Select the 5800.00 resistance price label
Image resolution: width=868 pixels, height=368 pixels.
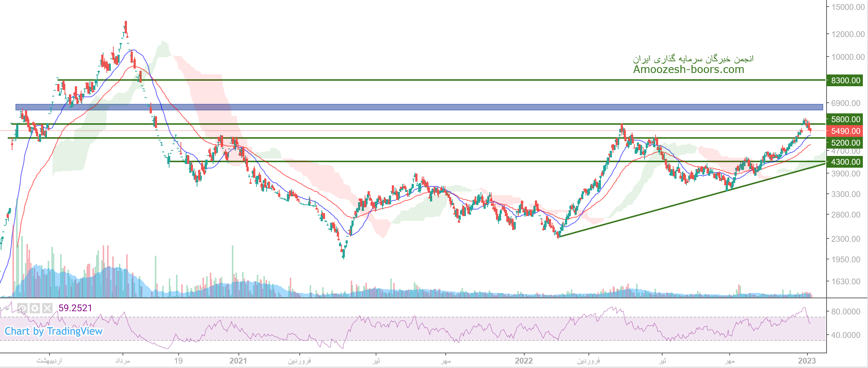point(845,119)
